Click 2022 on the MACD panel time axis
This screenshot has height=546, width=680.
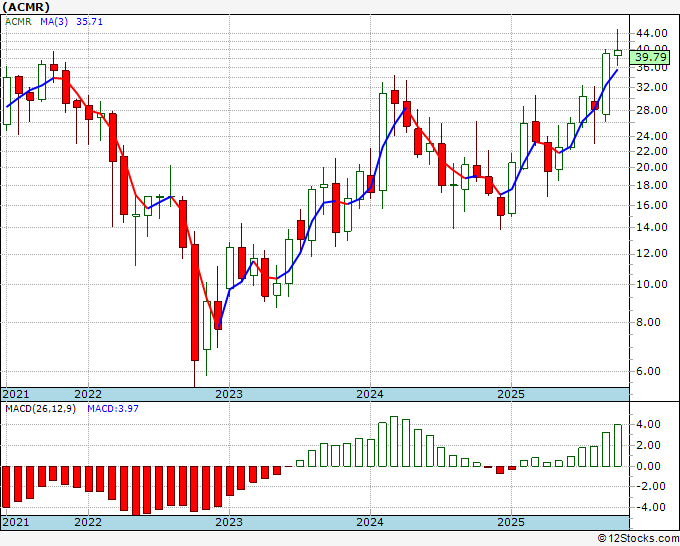(x=88, y=522)
